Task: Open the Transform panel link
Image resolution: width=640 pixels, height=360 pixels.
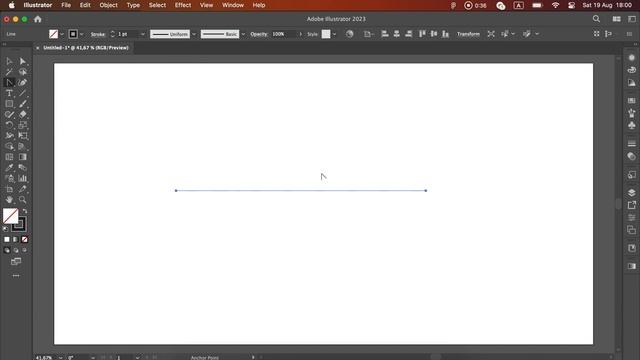Action: (x=468, y=34)
